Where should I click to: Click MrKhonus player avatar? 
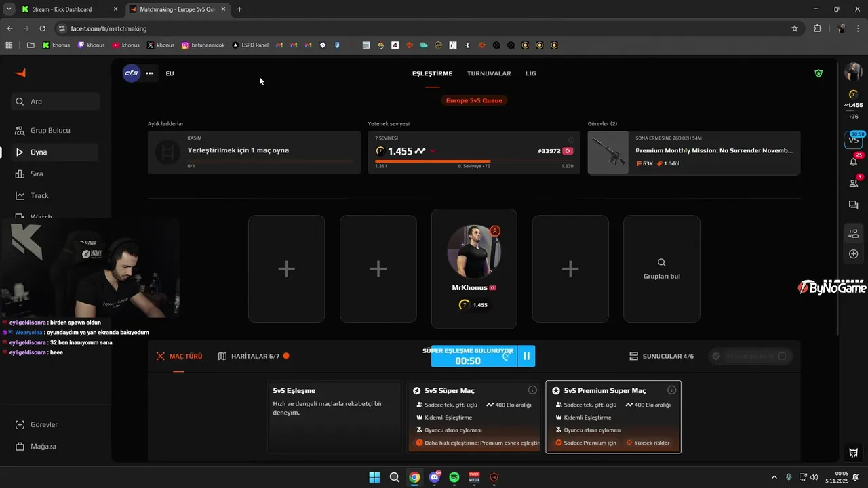(x=474, y=251)
